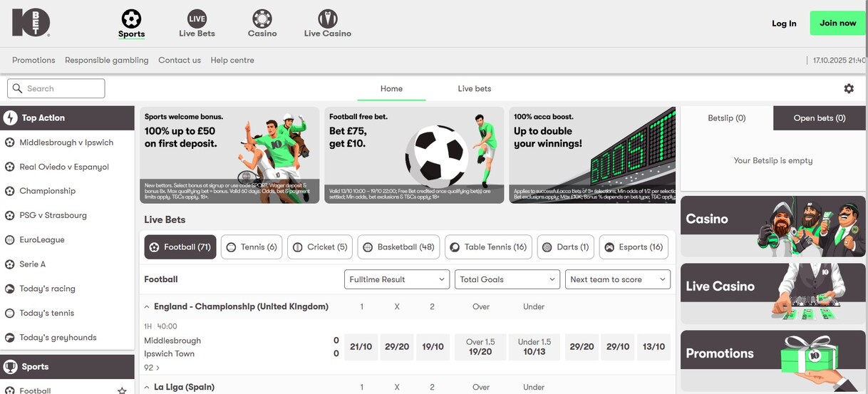Open the Total Goals dropdown
The image size is (868, 394).
(507, 279)
